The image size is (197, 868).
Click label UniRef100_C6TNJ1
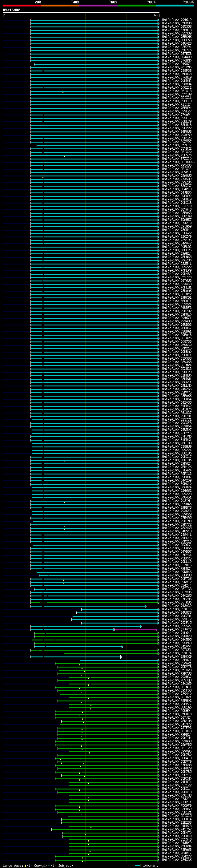pos(176,687)
